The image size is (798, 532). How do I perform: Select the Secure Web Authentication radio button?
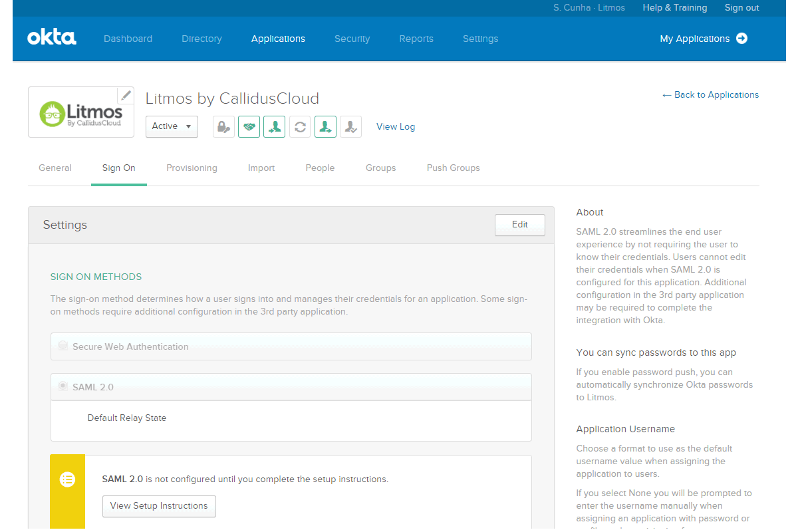(63, 345)
